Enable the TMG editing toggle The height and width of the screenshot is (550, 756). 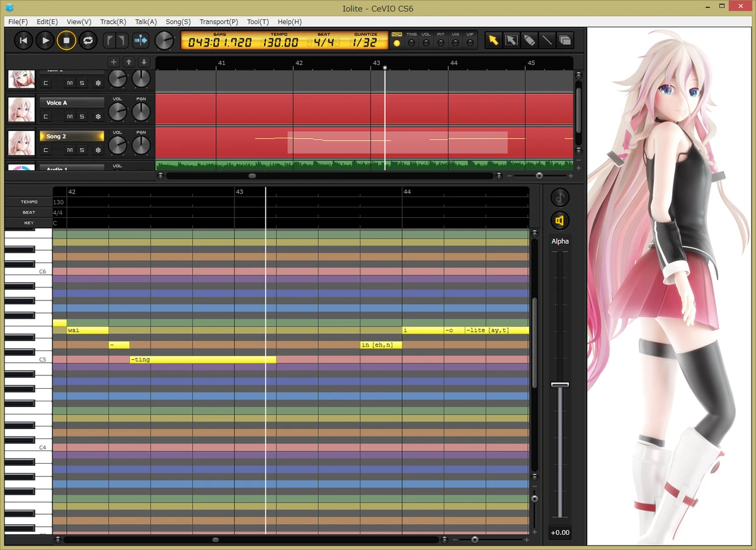click(411, 43)
